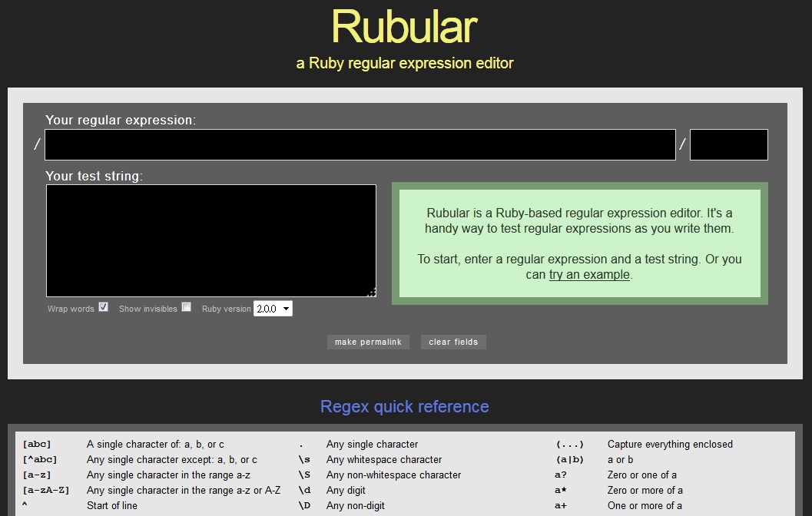Click the [a-zA-Z] reference entry
Viewport: 812px width, 516px height.
[45, 490]
